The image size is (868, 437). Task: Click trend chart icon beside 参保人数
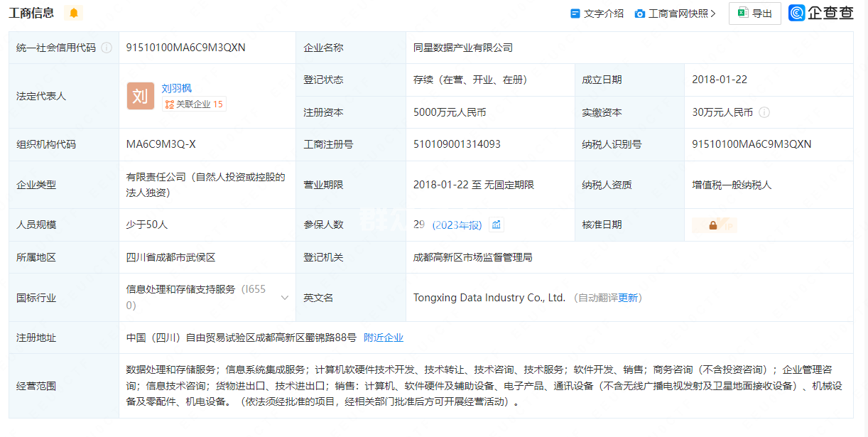pyautogui.click(x=497, y=225)
